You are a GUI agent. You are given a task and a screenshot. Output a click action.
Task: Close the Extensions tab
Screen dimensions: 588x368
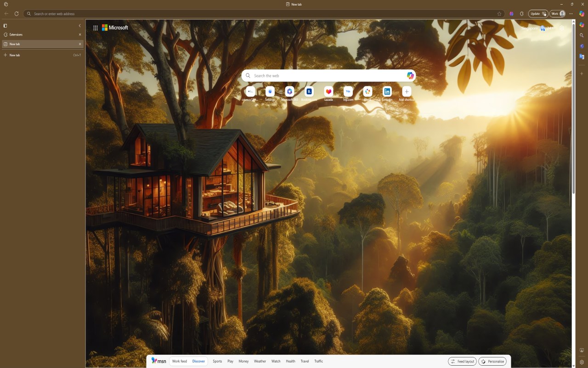coord(80,34)
